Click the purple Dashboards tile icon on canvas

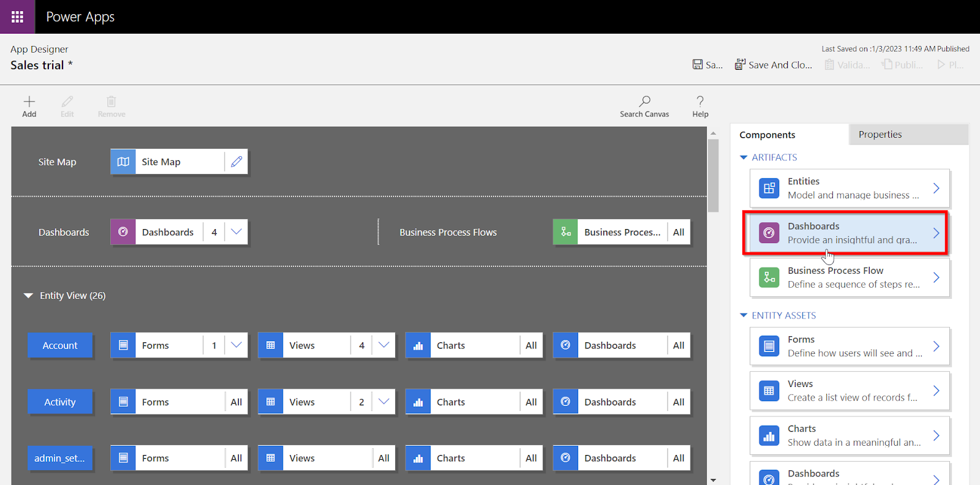coord(123,232)
